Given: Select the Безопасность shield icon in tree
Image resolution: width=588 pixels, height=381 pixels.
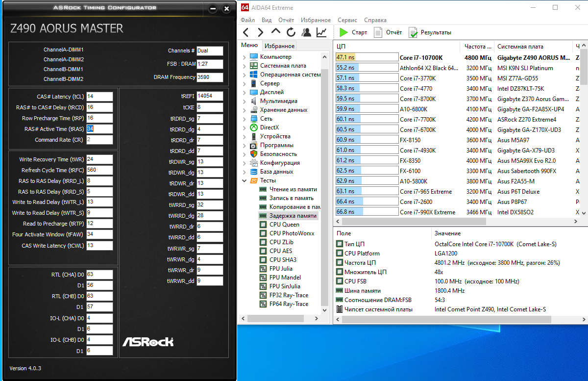Looking at the screenshot, I should coord(253,154).
